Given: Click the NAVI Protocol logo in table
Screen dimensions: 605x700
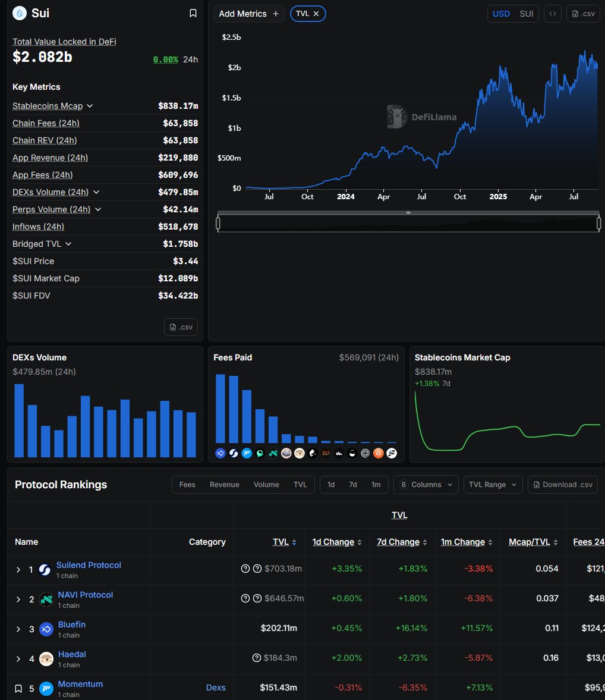Looking at the screenshot, I should (46, 599).
